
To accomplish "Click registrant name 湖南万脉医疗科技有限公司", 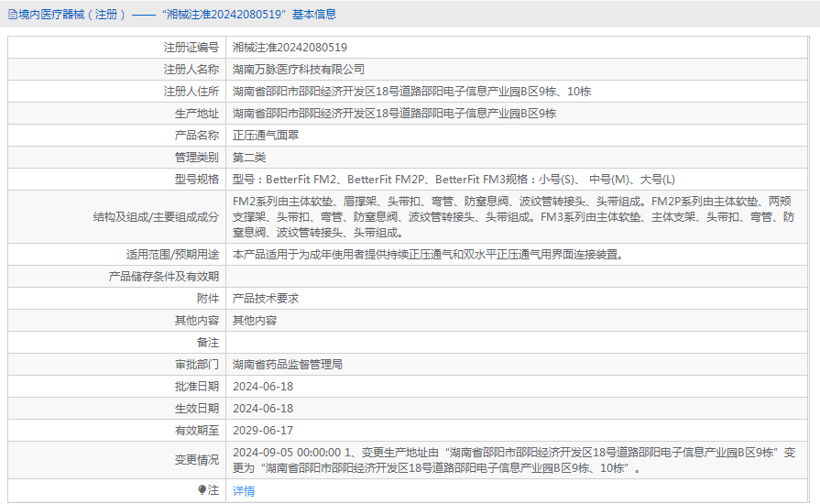I will [299, 70].
